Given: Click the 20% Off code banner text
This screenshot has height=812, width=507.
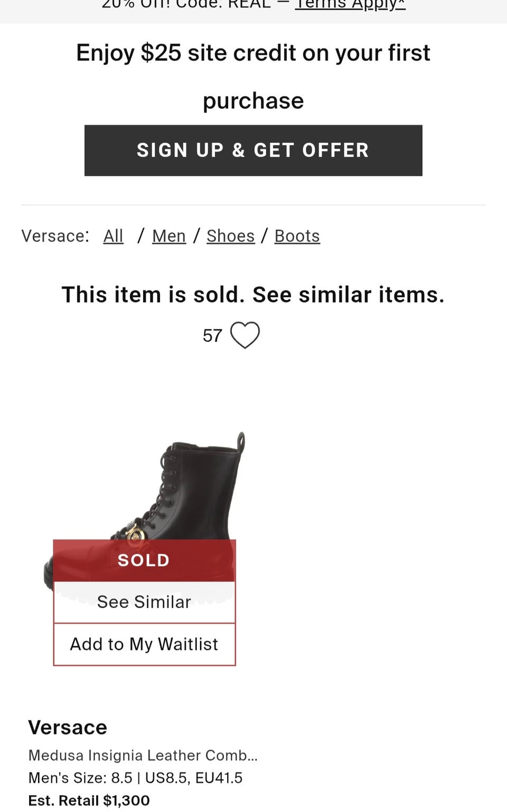Looking at the screenshot, I should coord(185,5).
